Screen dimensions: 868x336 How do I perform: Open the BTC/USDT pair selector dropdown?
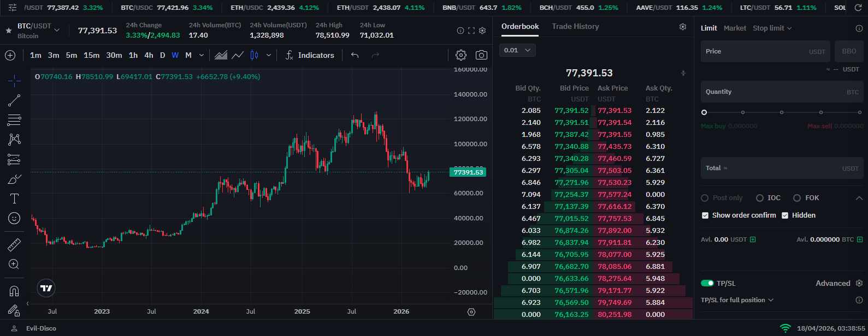pos(57,30)
